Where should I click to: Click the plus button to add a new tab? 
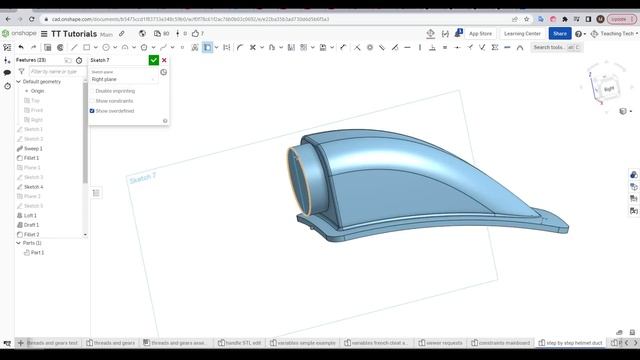(x=20, y=343)
